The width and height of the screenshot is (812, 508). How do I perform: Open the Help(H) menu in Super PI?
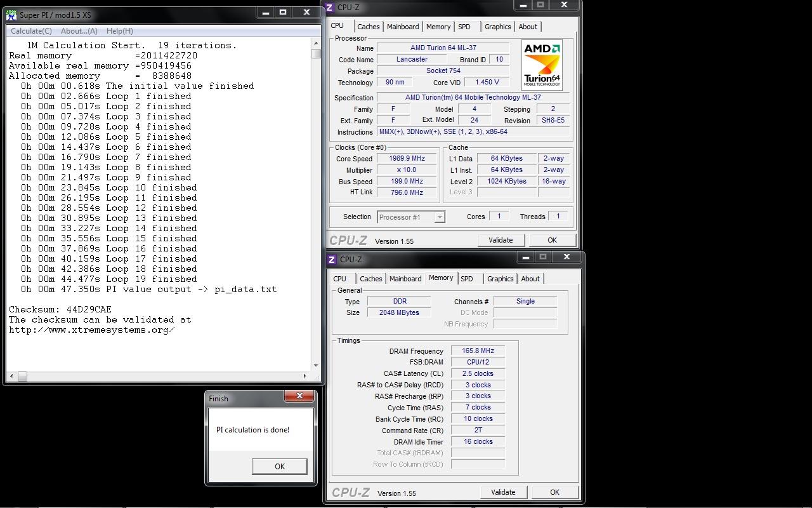tap(120, 31)
